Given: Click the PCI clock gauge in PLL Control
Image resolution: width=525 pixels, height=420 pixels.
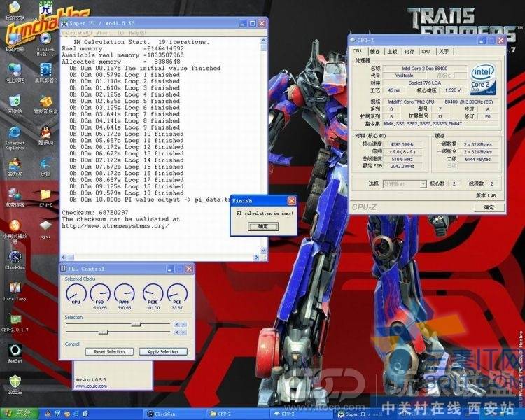Looking at the screenshot, I should 177,294.
